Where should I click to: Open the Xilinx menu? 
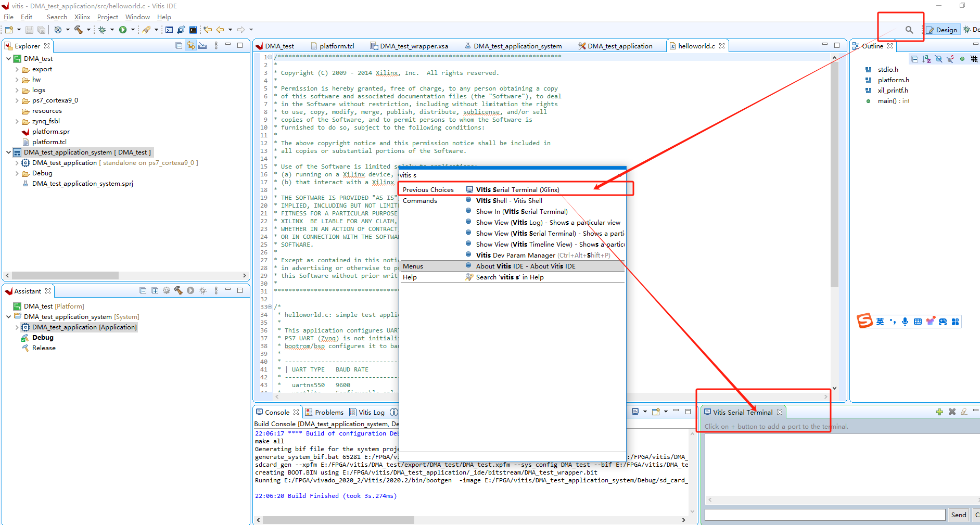tap(82, 17)
